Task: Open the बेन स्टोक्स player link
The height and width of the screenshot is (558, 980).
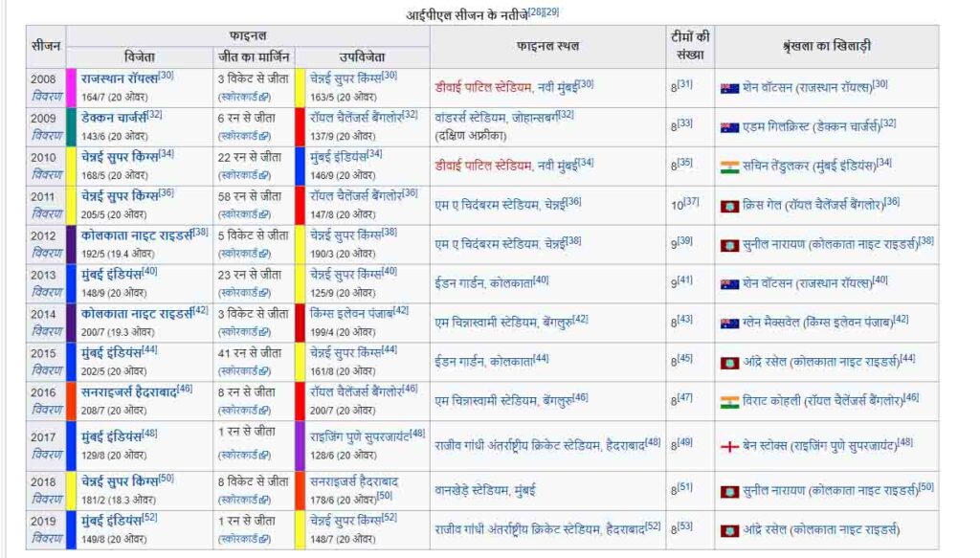Action: click(x=765, y=445)
